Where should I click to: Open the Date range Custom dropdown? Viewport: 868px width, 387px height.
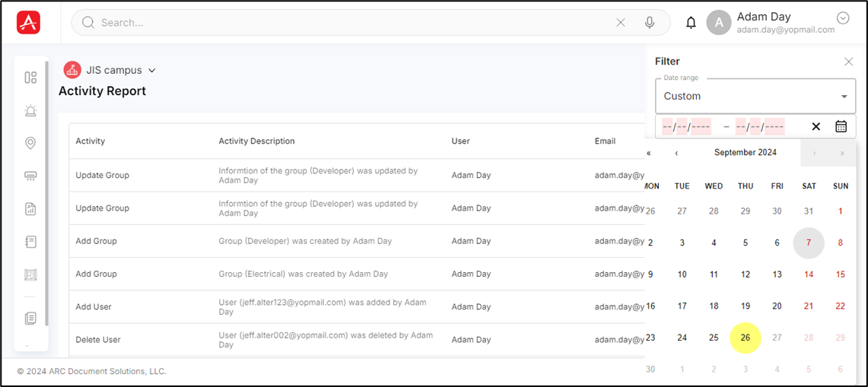755,97
